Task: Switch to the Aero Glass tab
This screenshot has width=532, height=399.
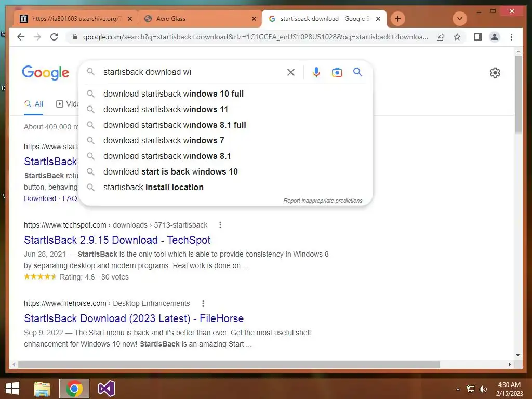Action: coord(200,19)
